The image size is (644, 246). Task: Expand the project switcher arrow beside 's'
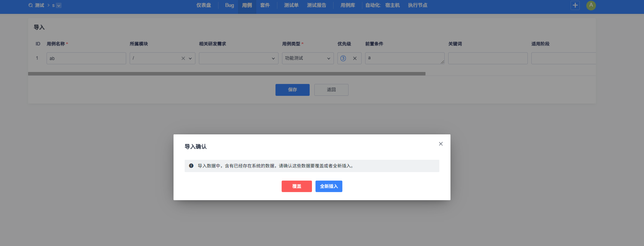(59, 5)
